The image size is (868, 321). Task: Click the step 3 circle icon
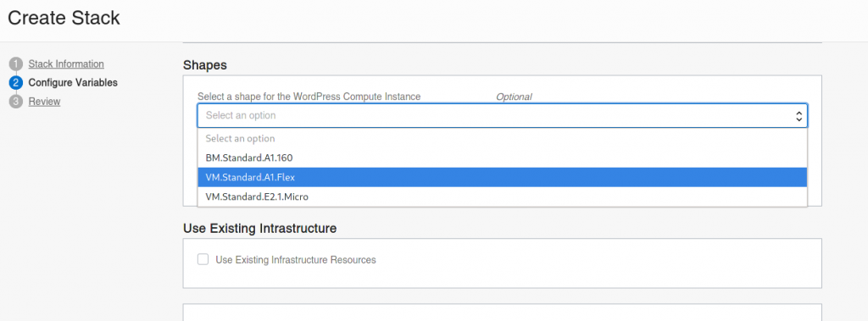(x=15, y=102)
